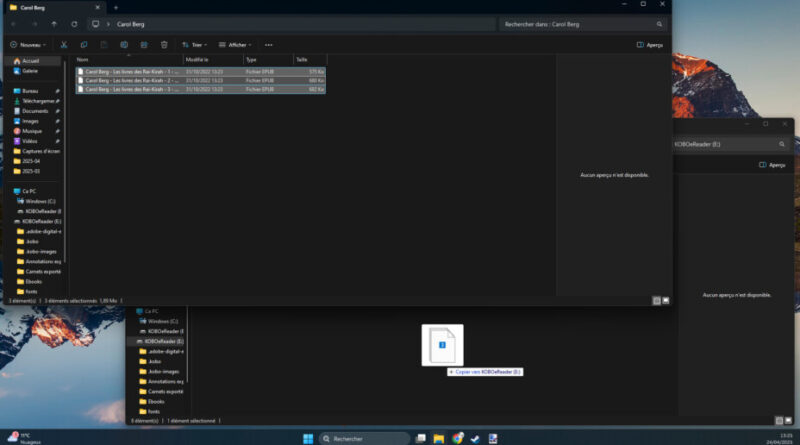Expand the Trier sort dropdown

pos(196,44)
